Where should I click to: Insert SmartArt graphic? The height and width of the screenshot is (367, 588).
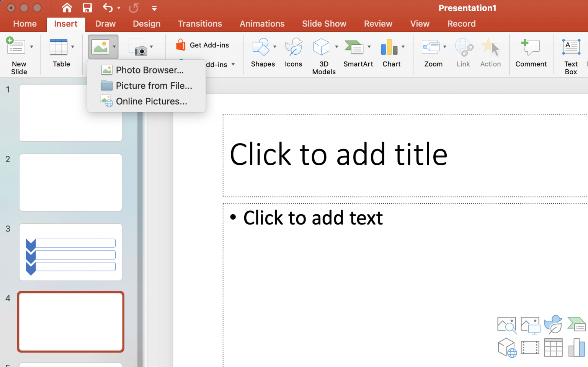355,54
